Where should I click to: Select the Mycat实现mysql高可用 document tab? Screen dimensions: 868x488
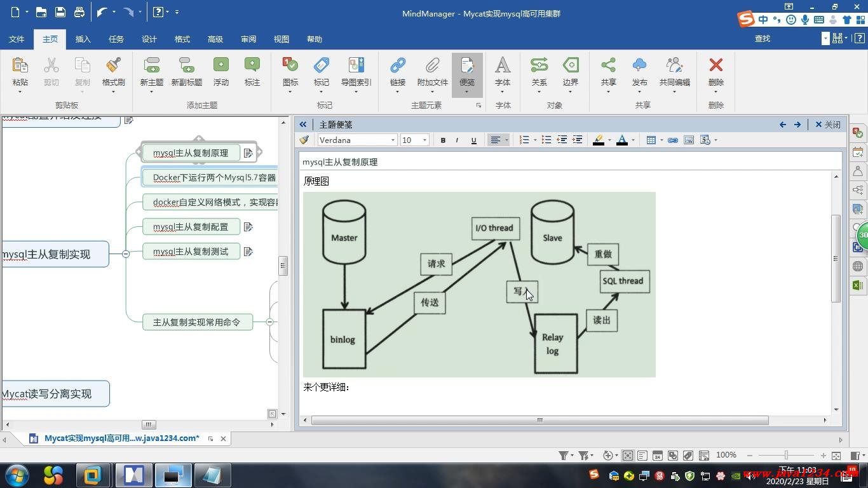121,438
